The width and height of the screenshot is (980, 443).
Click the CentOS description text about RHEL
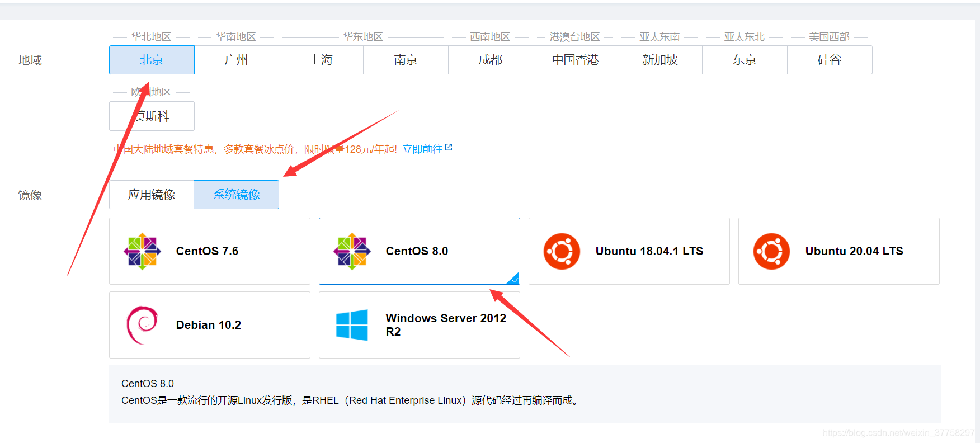pos(351,400)
